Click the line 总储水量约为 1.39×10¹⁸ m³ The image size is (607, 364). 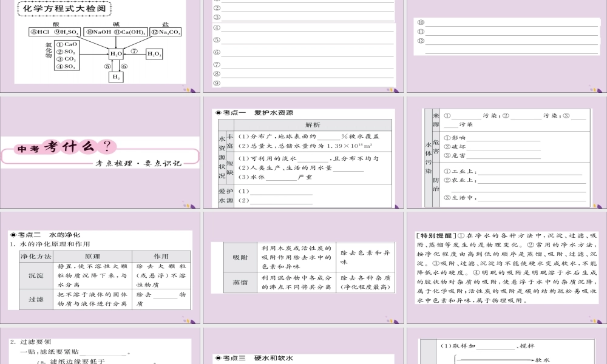coord(305,146)
